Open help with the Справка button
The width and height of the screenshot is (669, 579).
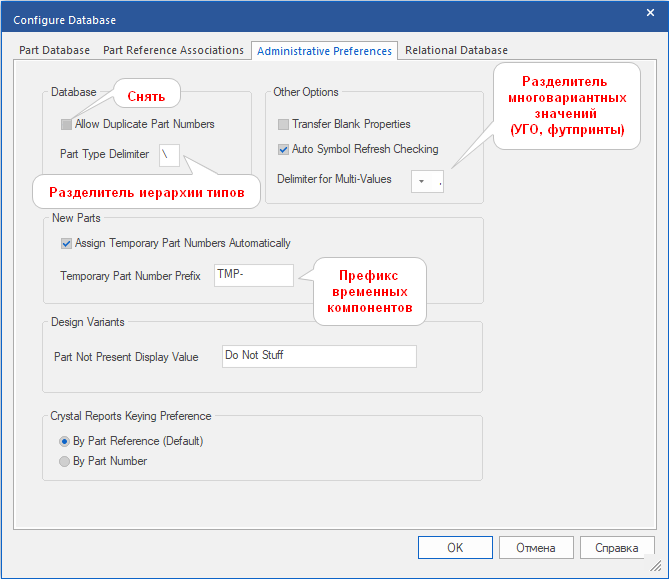[x=617, y=548]
